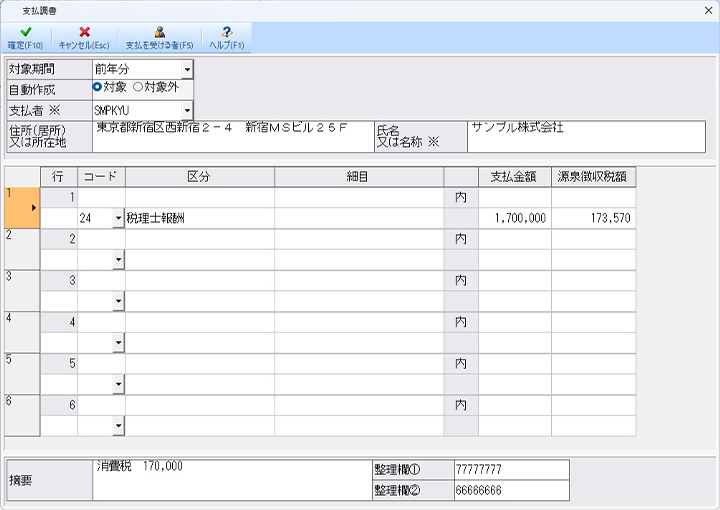This screenshot has height=510, width=720.
Task: Click the 摘要 text field containing 消費税
Action: point(226,480)
